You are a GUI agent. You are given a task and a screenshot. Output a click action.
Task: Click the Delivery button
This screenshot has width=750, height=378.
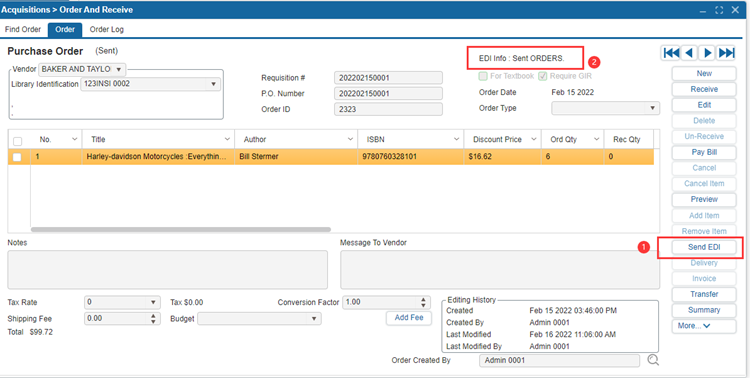click(x=704, y=263)
